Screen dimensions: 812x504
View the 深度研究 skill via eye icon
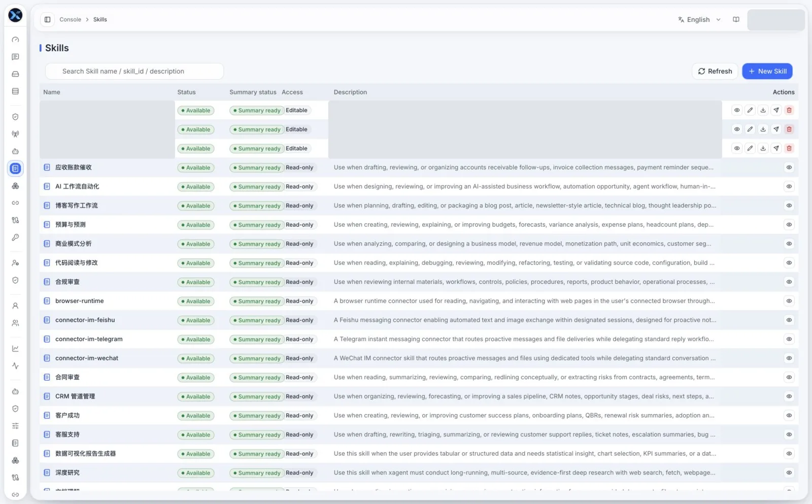click(x=789, y=473)
